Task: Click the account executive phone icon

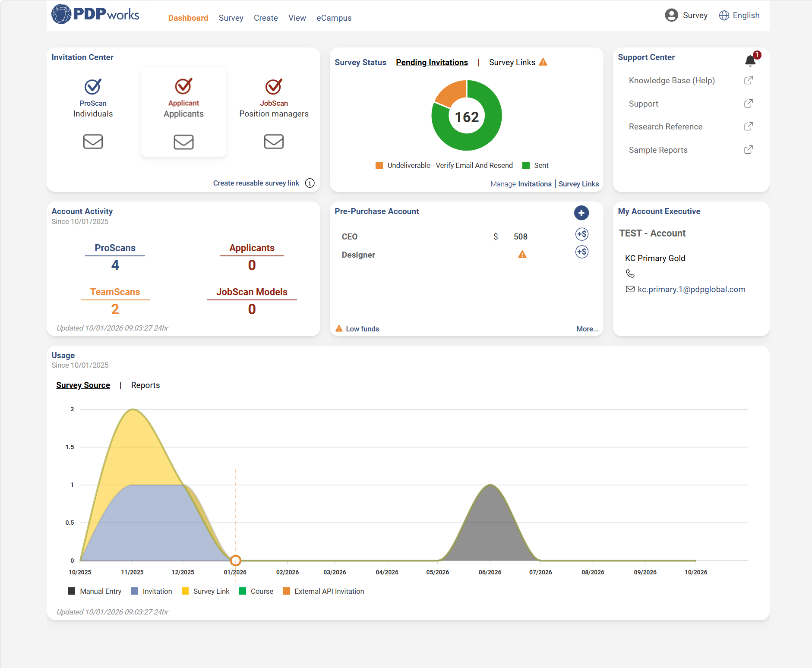Action: [630, 274]
